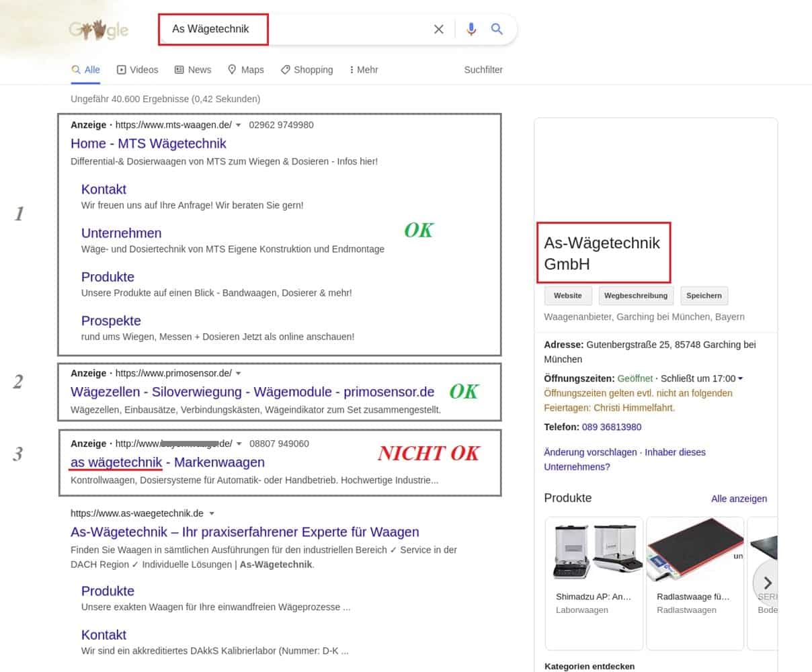
Task: Open MTS Kontakt sitelink
Action: point(104,190)
